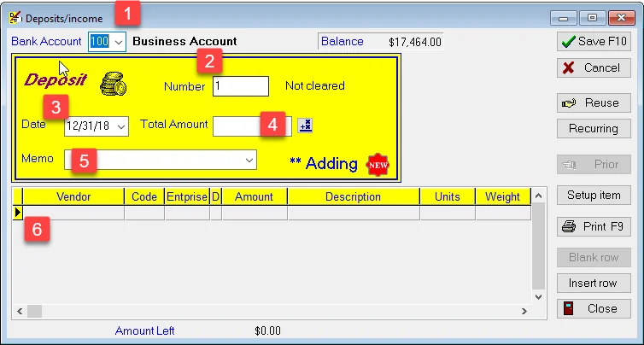The image size is (644, 345).
Task: Cancel the current deposit entry
Action: tap(594, 67)
